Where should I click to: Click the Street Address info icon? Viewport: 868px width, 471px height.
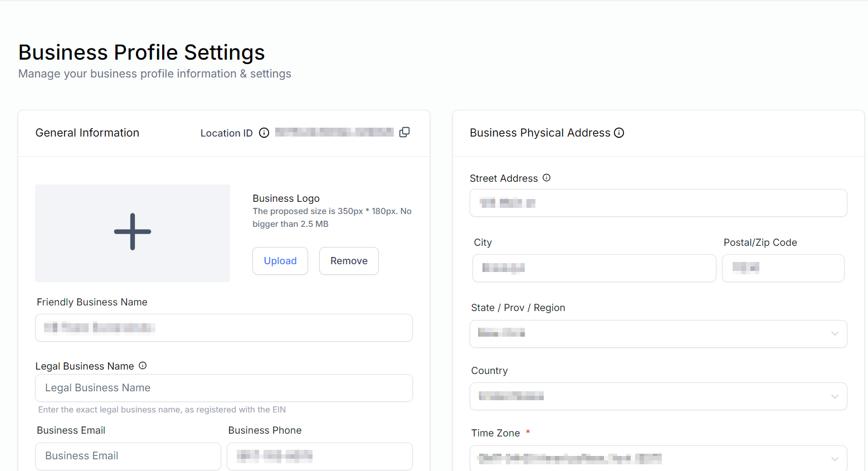(x=547, y=177)
